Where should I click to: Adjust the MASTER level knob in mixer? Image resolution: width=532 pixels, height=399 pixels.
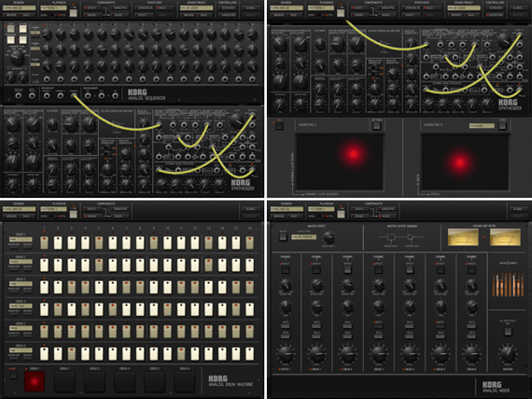[508, 354]
